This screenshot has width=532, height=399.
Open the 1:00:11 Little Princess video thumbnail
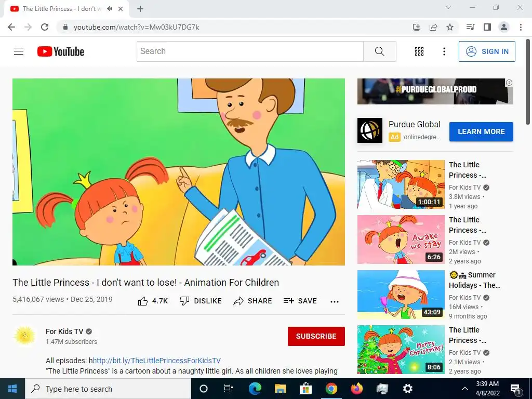pyautogui.click(x=401, y=184)
